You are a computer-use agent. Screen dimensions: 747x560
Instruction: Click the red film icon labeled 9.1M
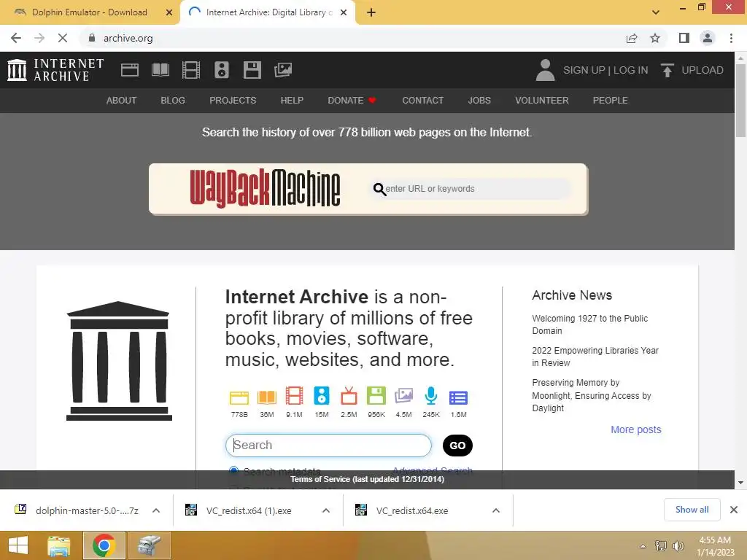295,396
